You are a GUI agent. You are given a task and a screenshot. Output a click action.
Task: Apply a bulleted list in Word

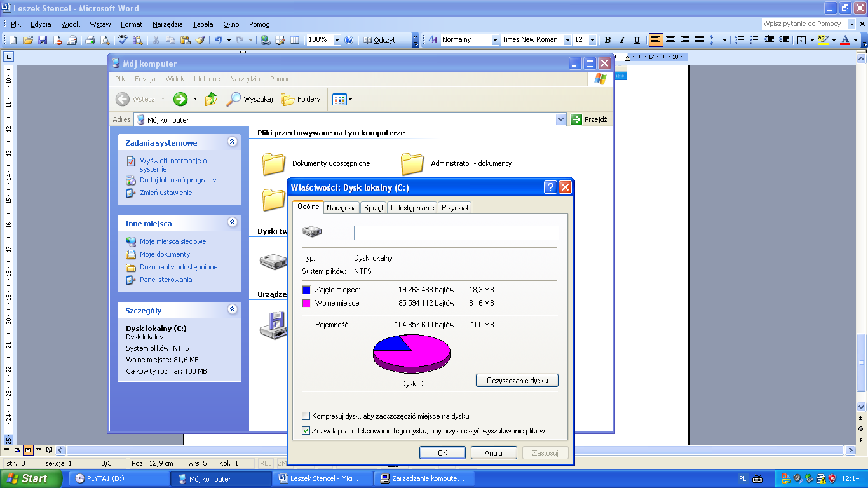[x=754, y=40]
